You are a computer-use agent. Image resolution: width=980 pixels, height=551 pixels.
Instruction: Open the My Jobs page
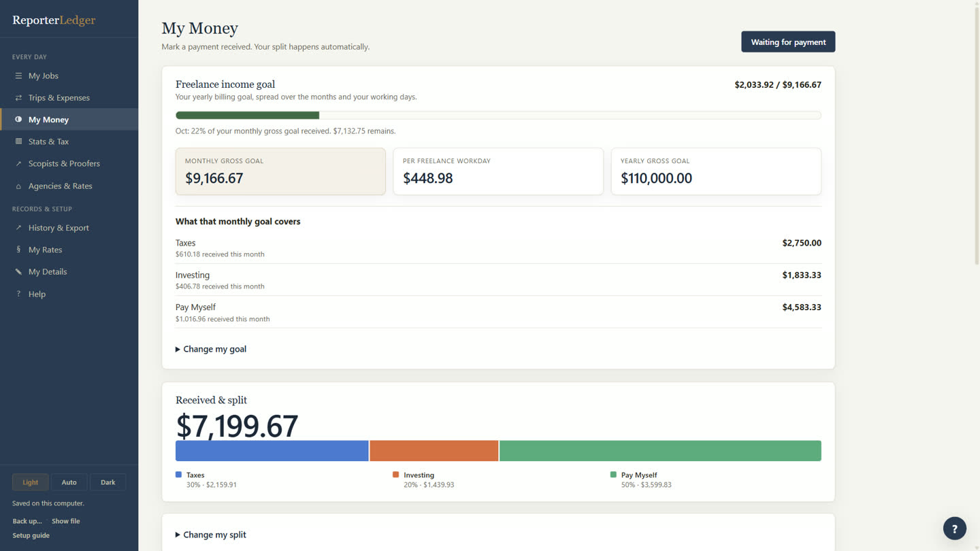click(69, 76)
